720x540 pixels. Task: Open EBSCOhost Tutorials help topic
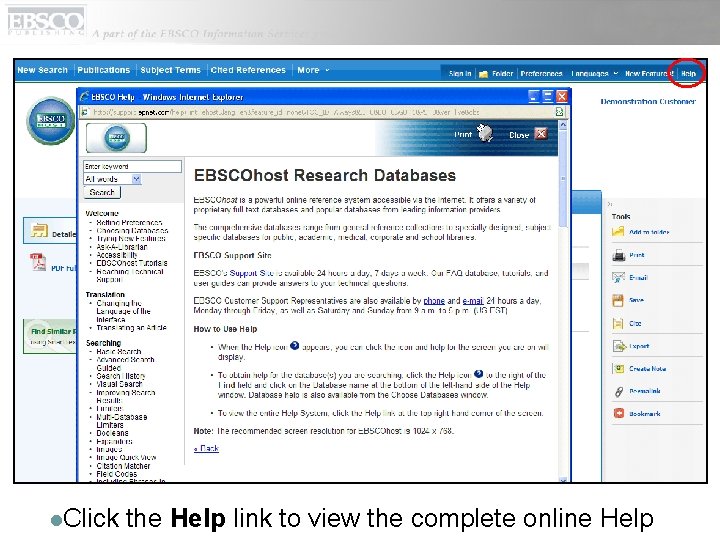pos(132,263)
